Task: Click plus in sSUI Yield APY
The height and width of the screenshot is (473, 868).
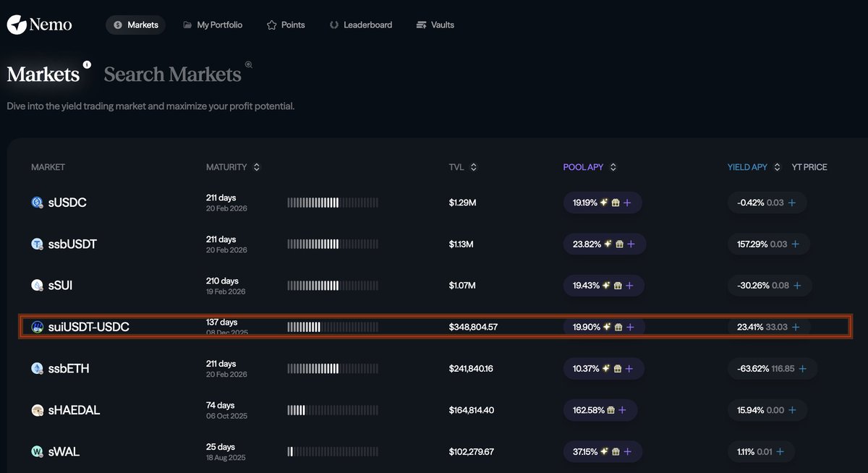Action: 798,286
